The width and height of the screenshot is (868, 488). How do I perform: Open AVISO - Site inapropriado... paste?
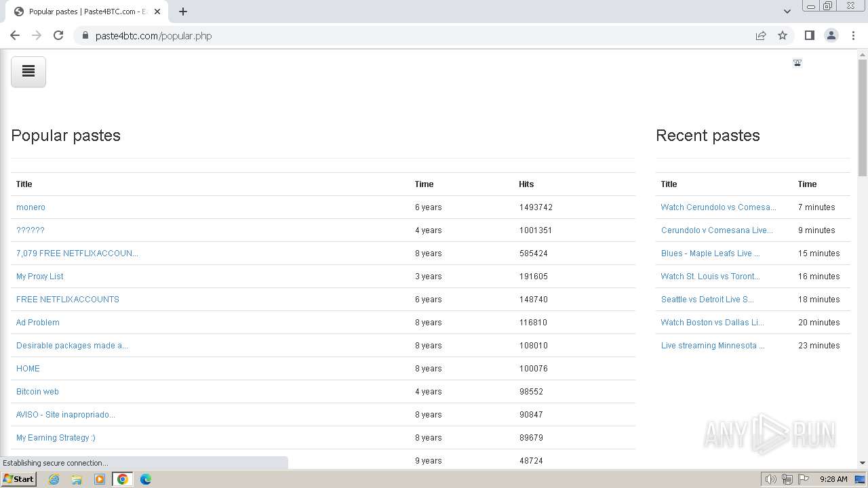pos(66,415)
